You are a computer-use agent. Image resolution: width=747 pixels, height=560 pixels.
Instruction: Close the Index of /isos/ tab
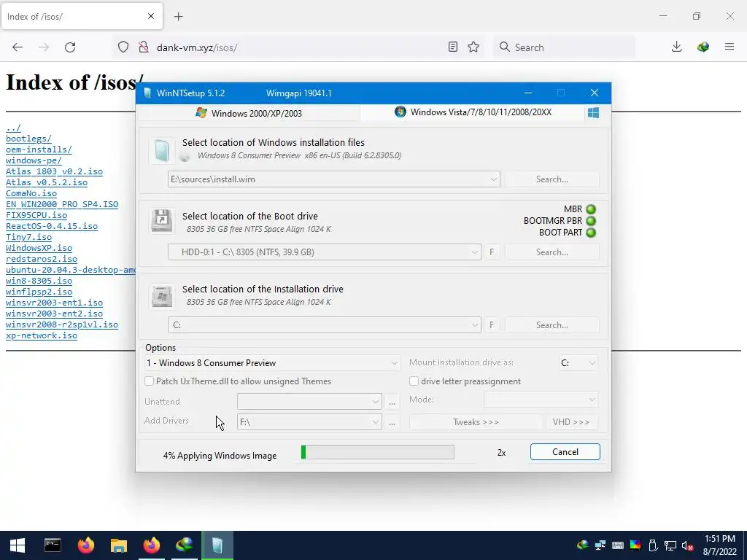pos(151,16)
